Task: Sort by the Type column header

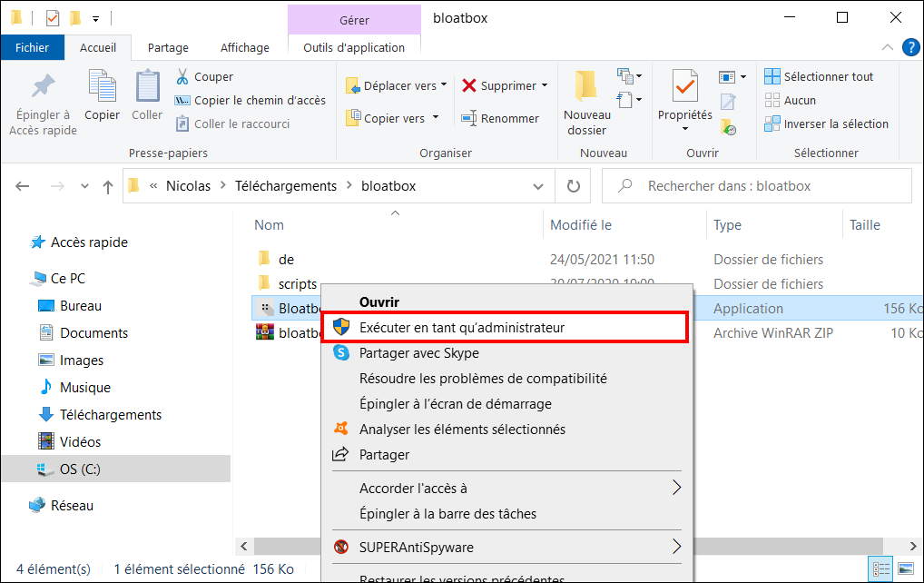Action: point(727,225)
